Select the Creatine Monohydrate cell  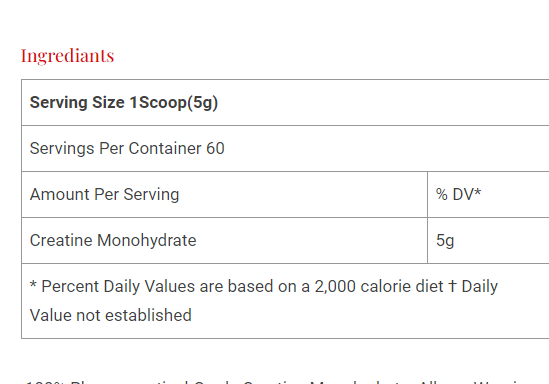(x=224, y=240)
